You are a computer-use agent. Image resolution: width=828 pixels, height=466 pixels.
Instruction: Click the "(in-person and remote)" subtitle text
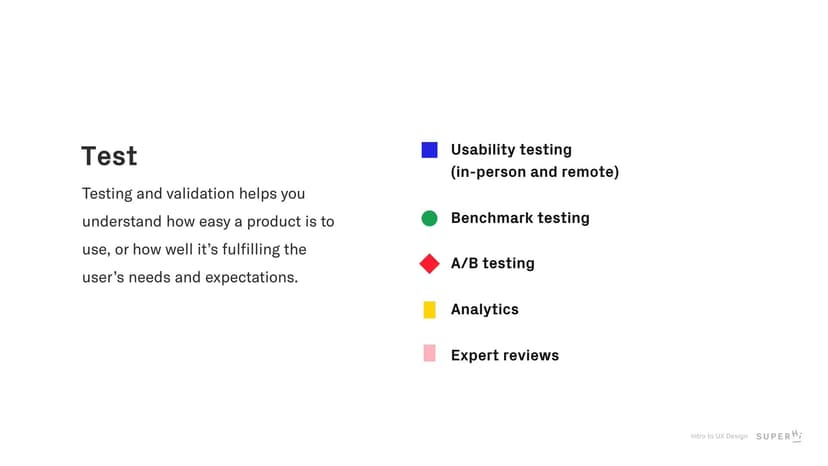535,172
